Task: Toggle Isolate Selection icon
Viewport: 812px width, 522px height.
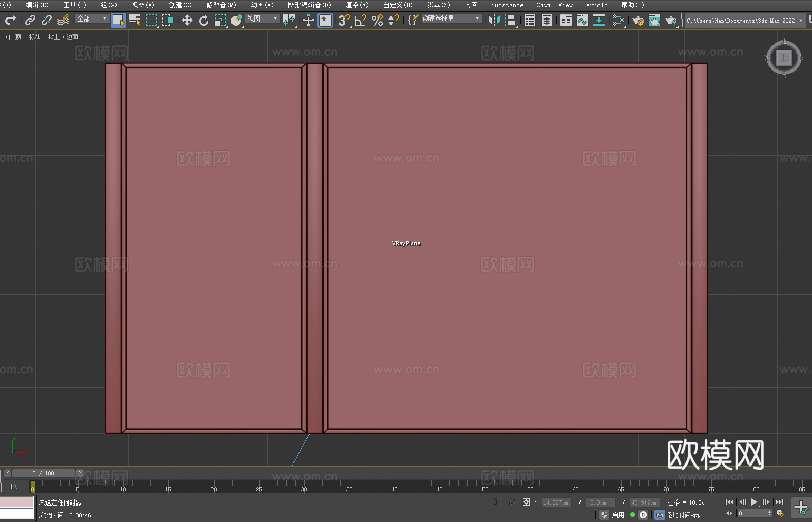Action: (x=498, y=502)
